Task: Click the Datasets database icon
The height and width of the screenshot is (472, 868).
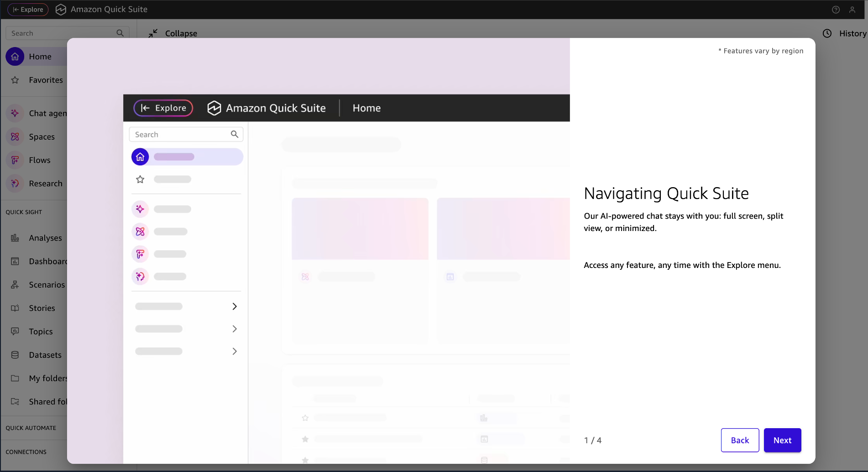Action: (x=15, y=355)
